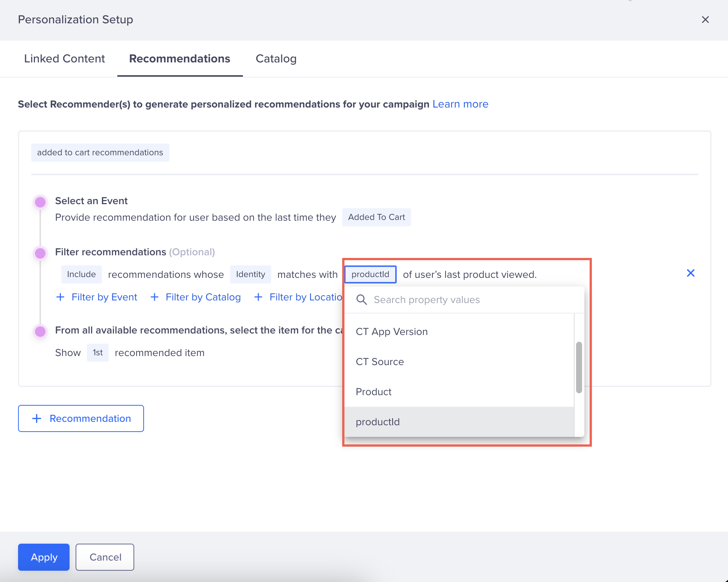The height and width of the screenshot is (582, 728).
Task: Open the Include filter mode dropdown
Action: pos(81,274)
